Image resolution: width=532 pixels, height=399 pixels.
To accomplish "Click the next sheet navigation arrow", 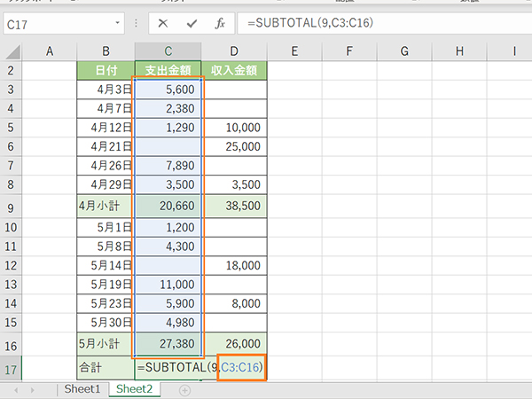I will (x=33, y=389).
